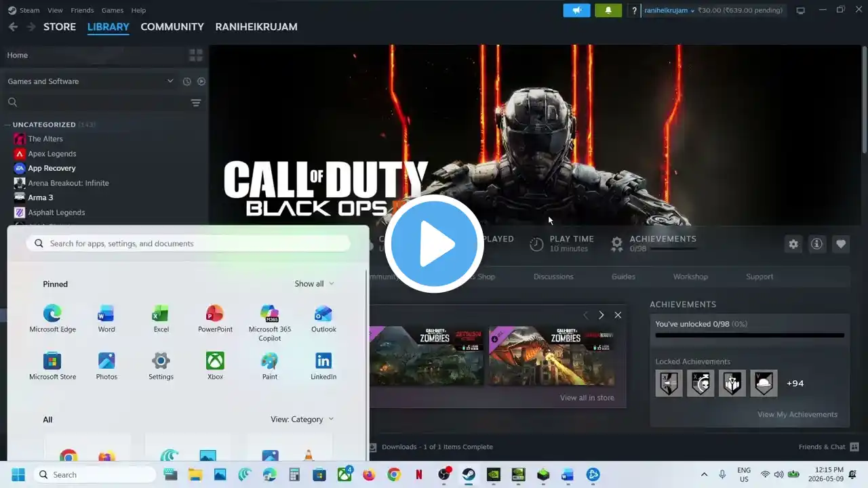Collapse the UNCATEGORIZED category
Screen dimensions: 868x488
pyautogui.click(x=44, y=125)
